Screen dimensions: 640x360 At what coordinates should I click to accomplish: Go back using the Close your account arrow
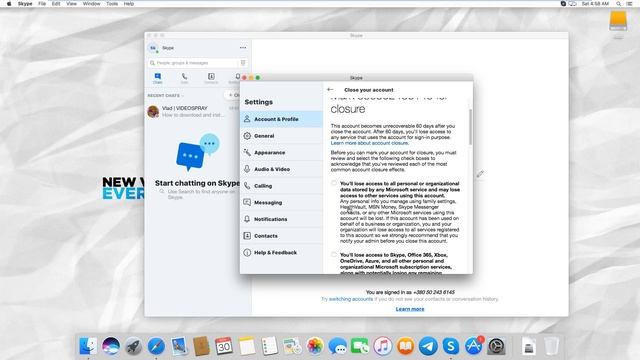pos(330,90)
